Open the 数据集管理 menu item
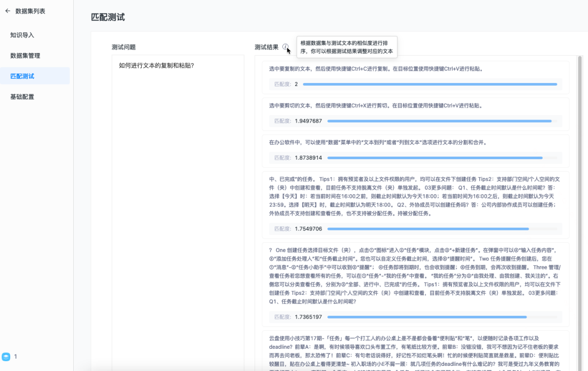This screenshot has width=588, height=371. 25,56
